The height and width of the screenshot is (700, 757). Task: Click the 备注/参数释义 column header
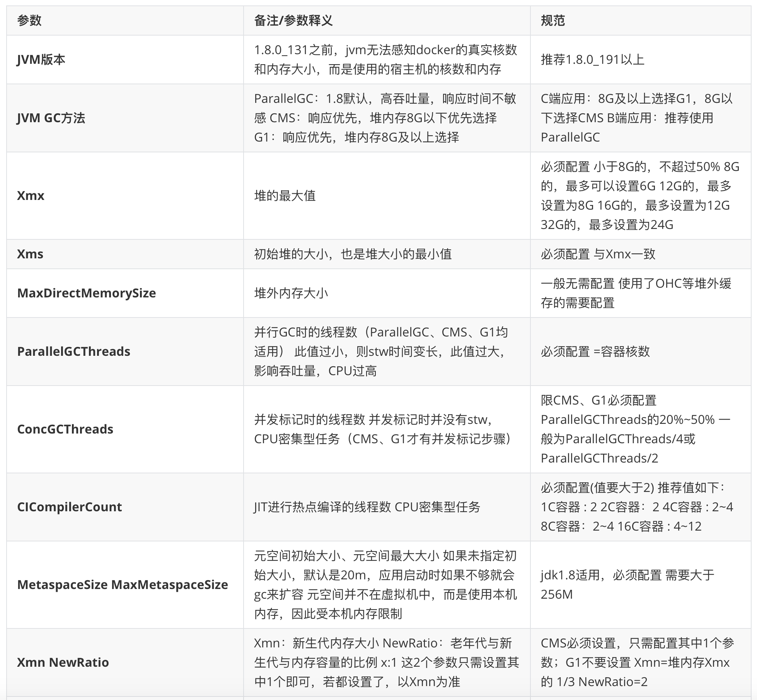pos(387,20)
